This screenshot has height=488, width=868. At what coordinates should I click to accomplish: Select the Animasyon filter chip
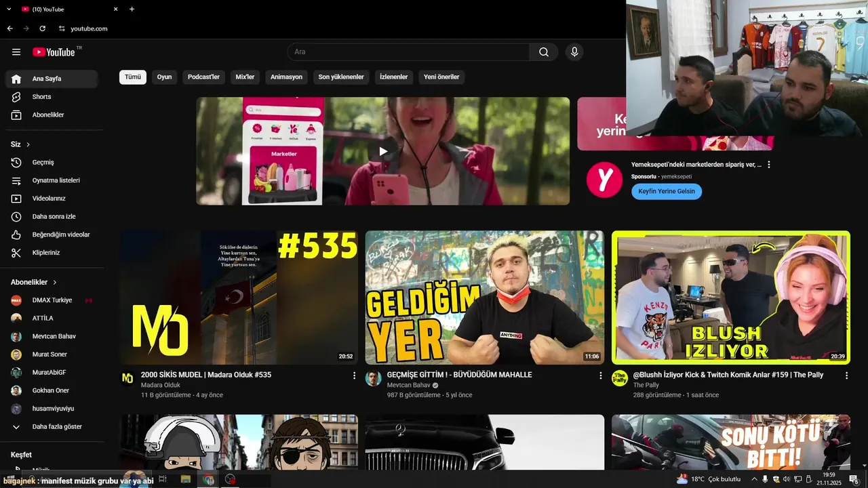[x=286, y=77]
